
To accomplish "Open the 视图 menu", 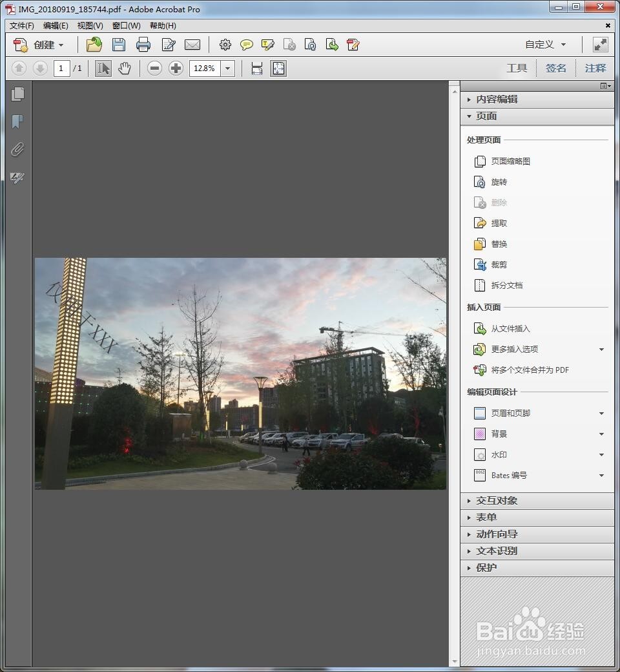I will point(90,25).
